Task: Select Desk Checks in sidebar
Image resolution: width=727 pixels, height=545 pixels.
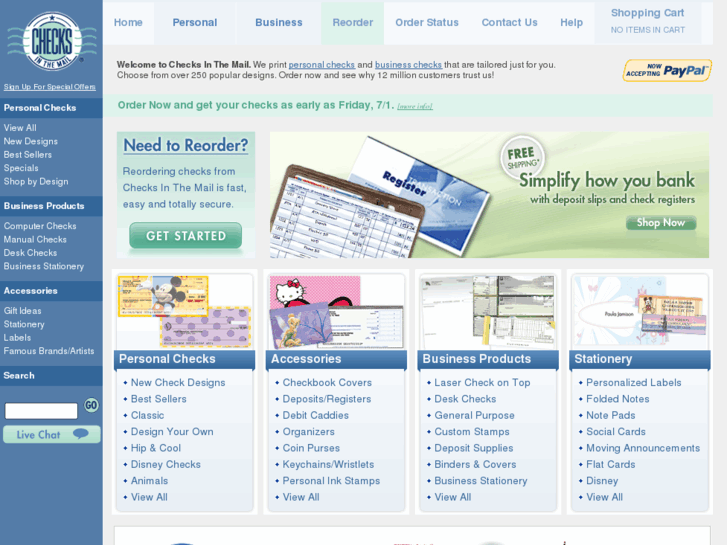Action: (x=30, y=253)
